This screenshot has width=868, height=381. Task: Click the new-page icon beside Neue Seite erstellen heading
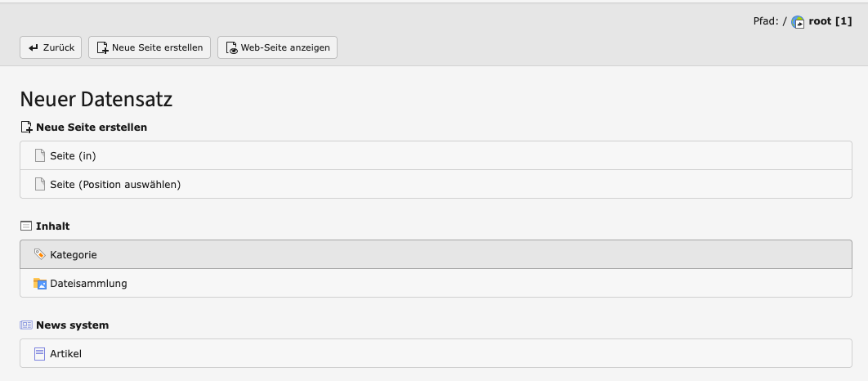pyautogui.click(x=26, y=128)
